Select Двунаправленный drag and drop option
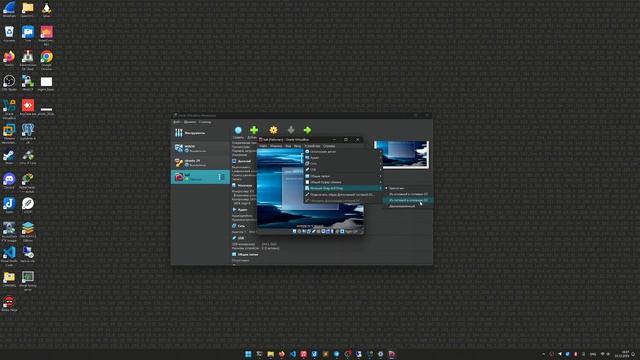Image resolution: width=640 pixels, height=360 pixels. 407,206
